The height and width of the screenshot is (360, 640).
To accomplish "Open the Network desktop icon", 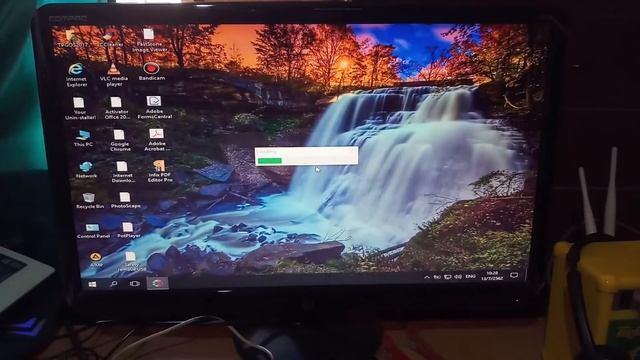I will 86,169.
